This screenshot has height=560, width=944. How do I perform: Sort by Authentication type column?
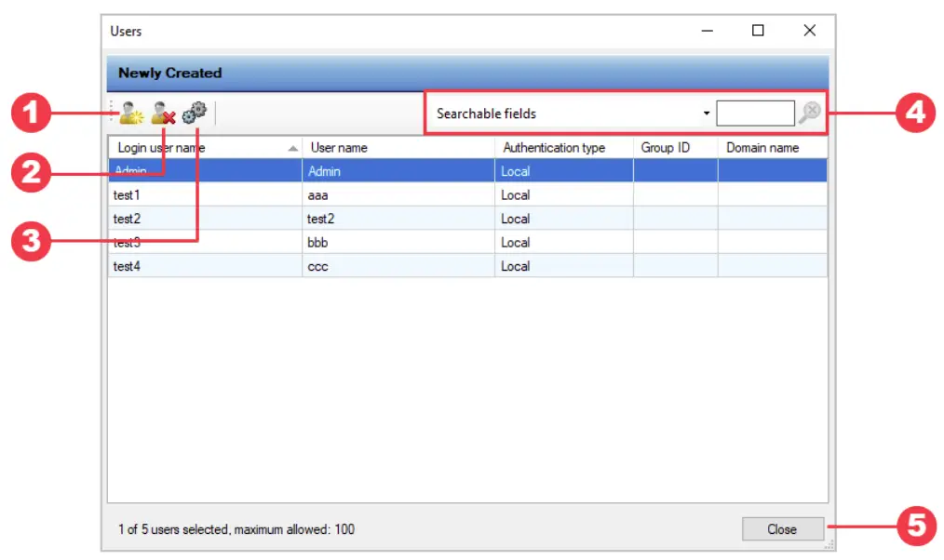[x=563, y=148]
